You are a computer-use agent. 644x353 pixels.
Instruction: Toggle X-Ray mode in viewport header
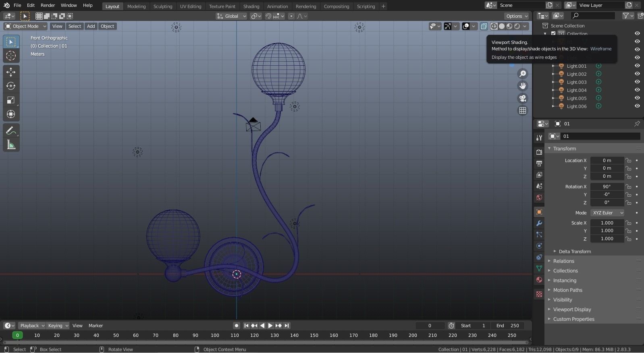484,26
